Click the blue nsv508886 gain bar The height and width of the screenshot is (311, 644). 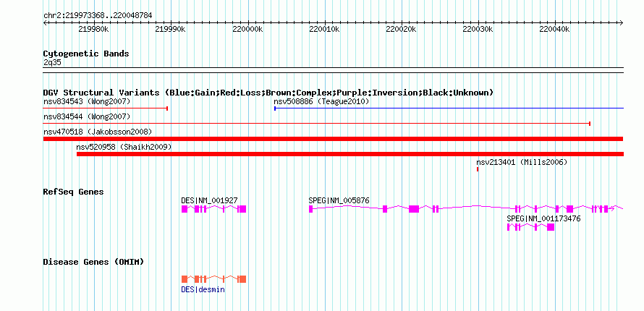449,108
